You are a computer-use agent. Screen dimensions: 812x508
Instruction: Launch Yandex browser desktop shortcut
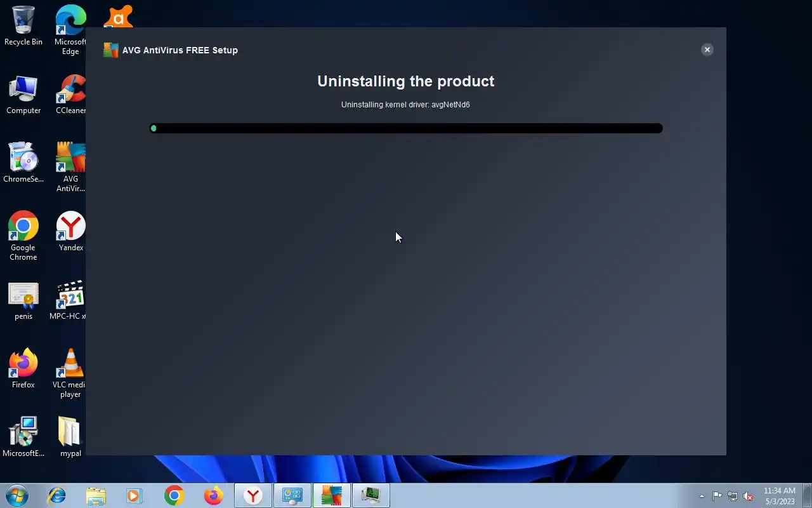[70, 231]
